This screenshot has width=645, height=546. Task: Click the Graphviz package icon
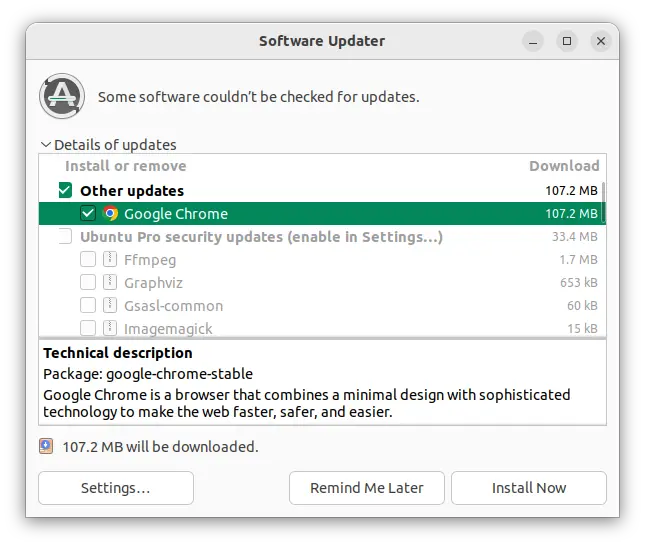tap(110, 283)
